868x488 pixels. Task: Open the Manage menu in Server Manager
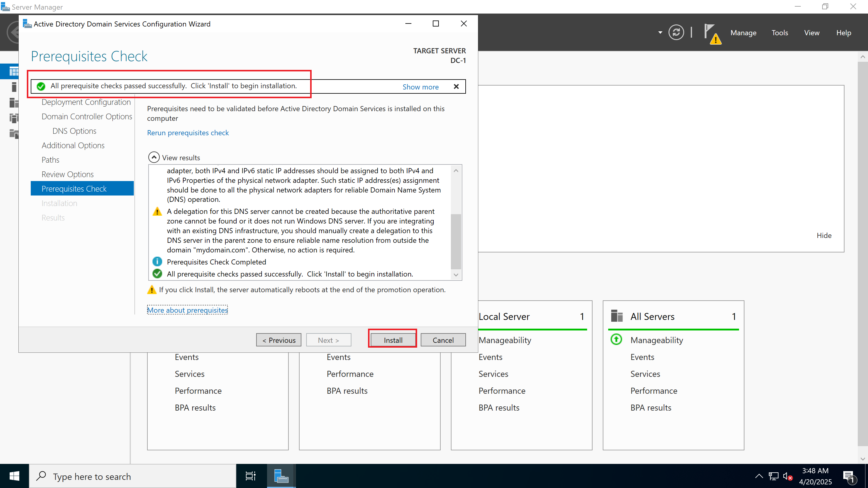coord(743,33)
